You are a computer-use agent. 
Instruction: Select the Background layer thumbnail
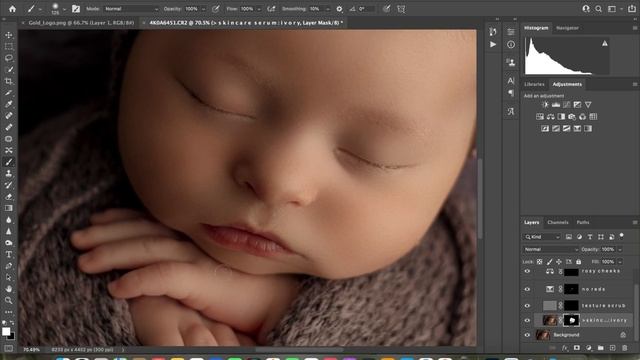(x=542, y=335)
